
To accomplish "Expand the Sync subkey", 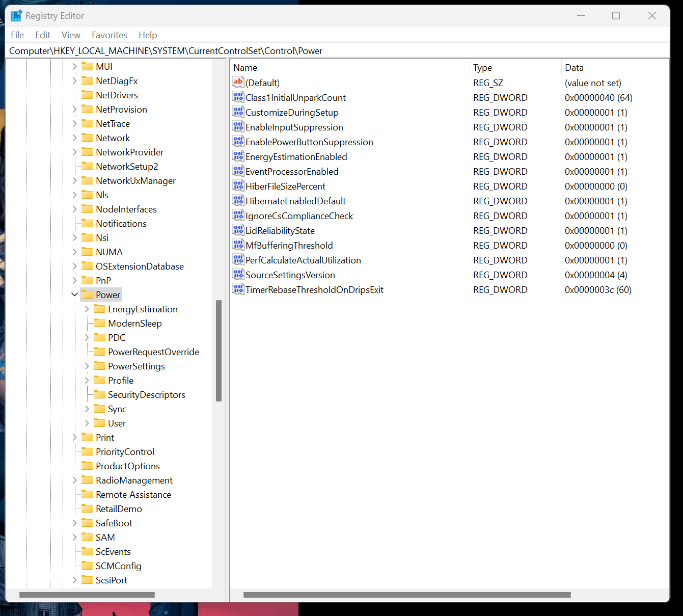I will [87, 409].
